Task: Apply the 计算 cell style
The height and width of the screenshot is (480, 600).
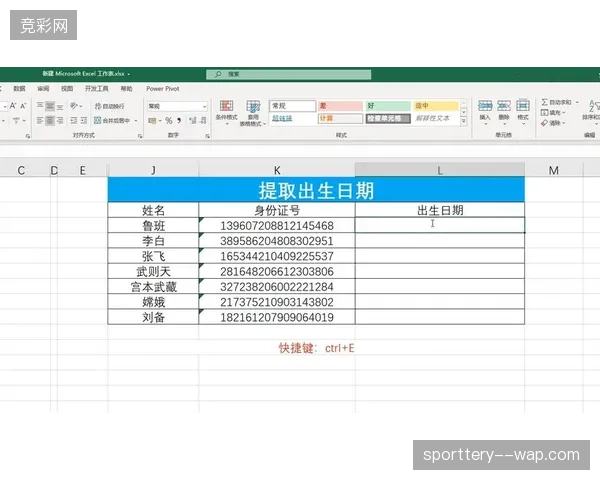Action: click(340, 119)
